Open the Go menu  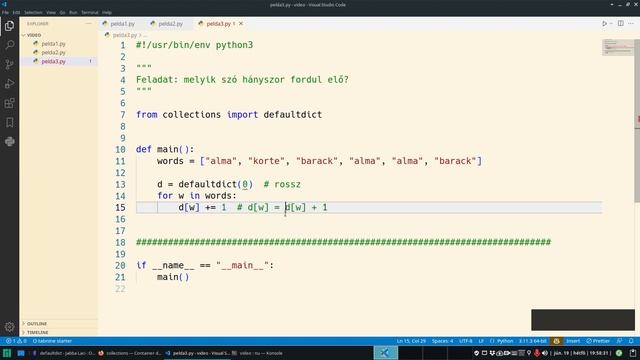pos(62,13)
